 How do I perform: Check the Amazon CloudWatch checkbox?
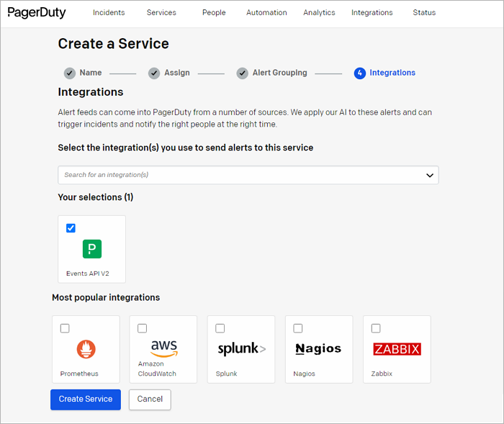[142, 328]
